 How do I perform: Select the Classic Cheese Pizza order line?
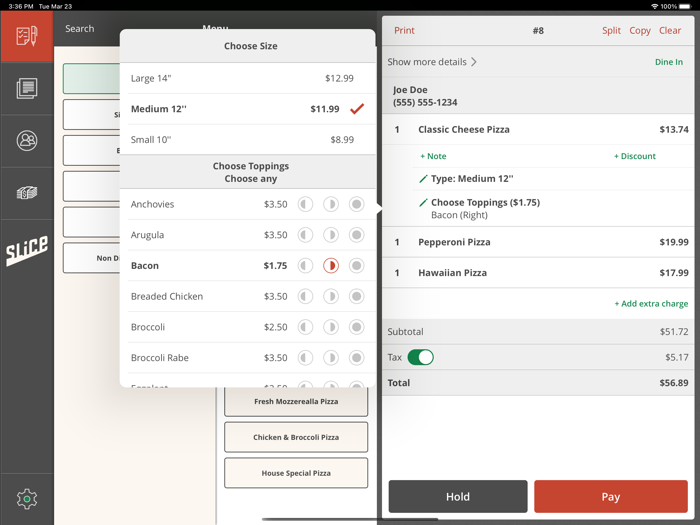[538, 129]
